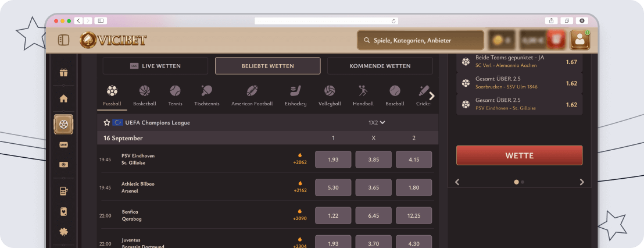Go to next bet slip slide
The height and width of the screenshot is (248, 644).
point(582,182)
